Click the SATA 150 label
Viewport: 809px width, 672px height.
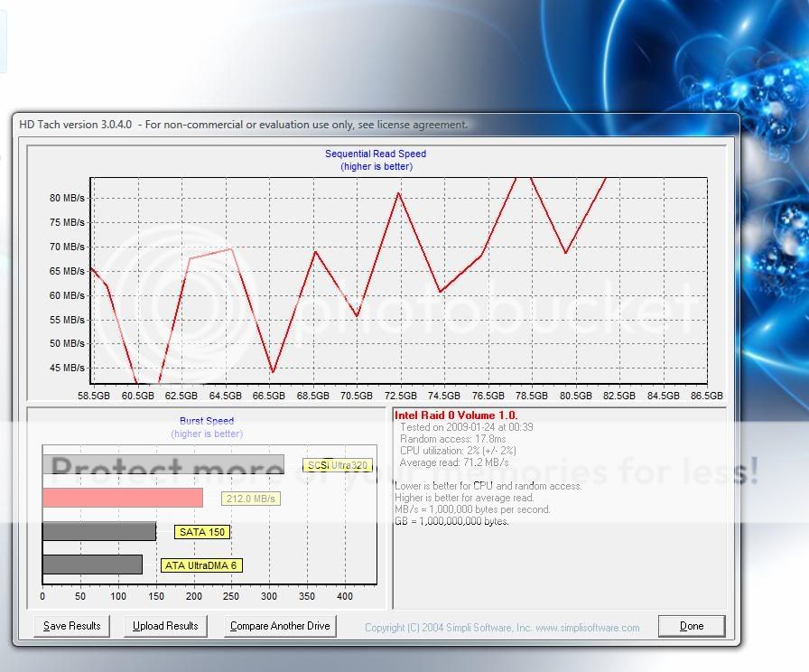203,532
